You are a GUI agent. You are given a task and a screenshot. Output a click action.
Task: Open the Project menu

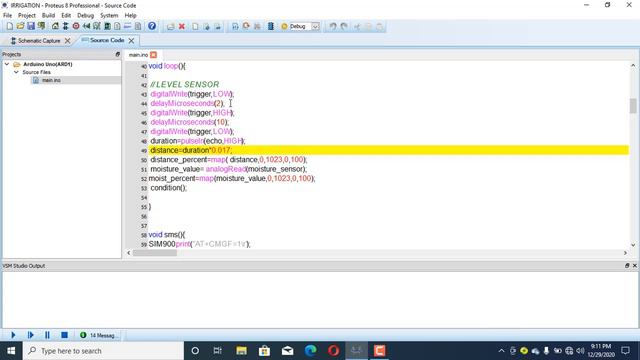pyautogui.click(x=27, y=15)
